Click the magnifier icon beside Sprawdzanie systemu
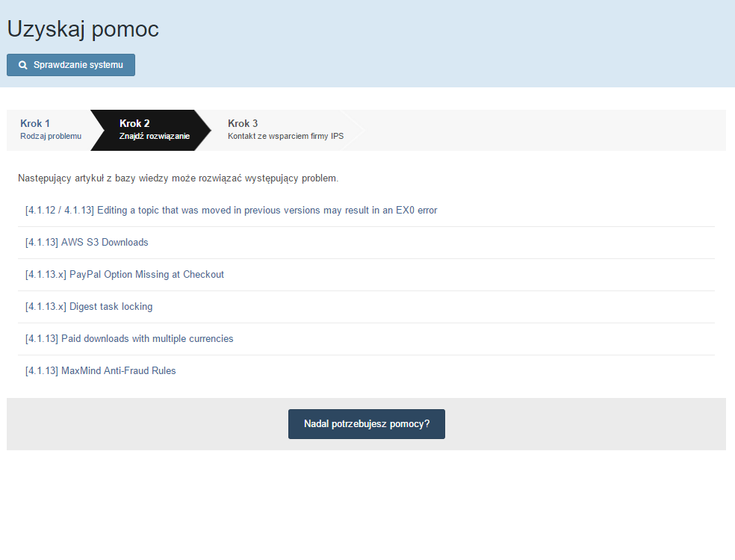 tap(23, 65)
